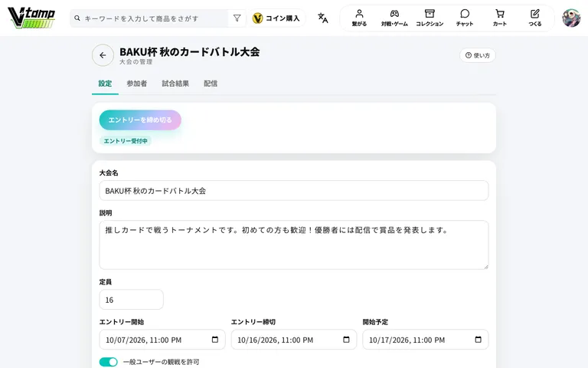
Task: Open the 繋がる person icon
Action: coord(359,14)
